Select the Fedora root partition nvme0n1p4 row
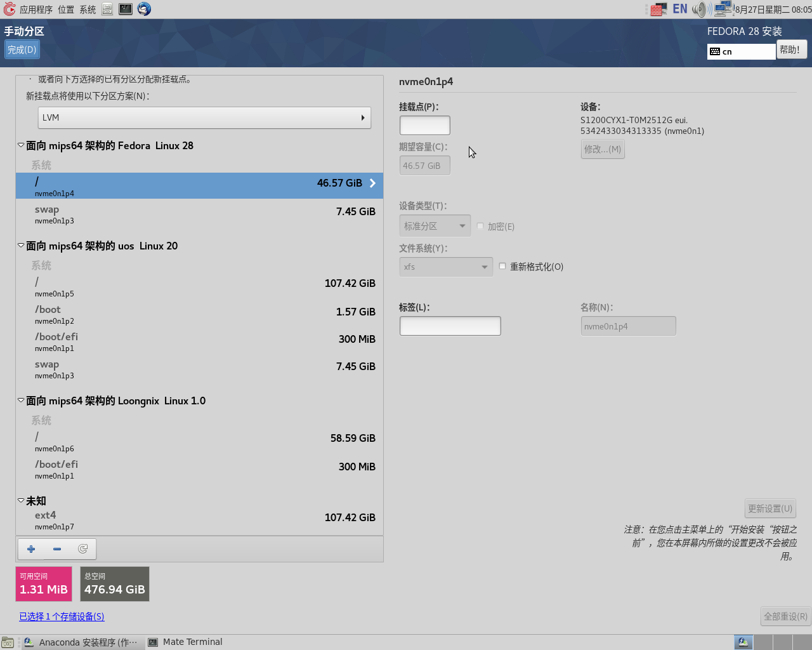Viewport: 812px width, 650px height. pyautogui.click(x=199, y=185)
